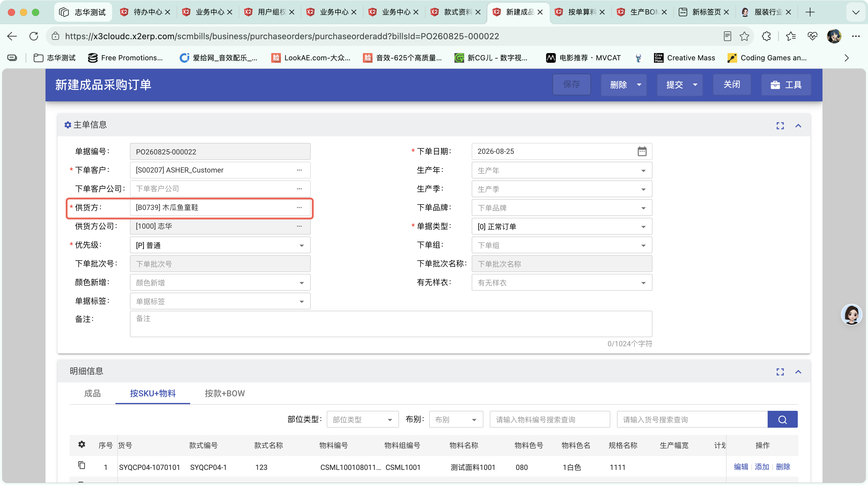Open the 主单信息 settings gear
Image resolution: width=868 pixels, height=485 pixels.
point(68,125)
